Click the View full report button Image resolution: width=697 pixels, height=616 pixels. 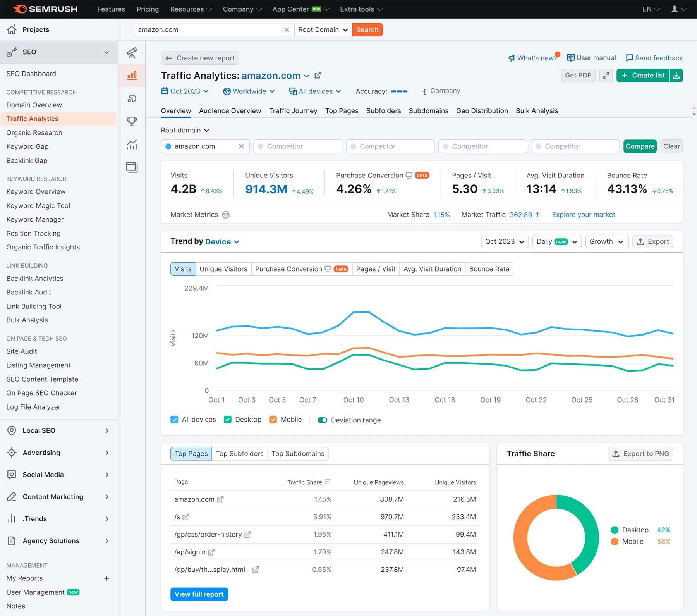199,594
